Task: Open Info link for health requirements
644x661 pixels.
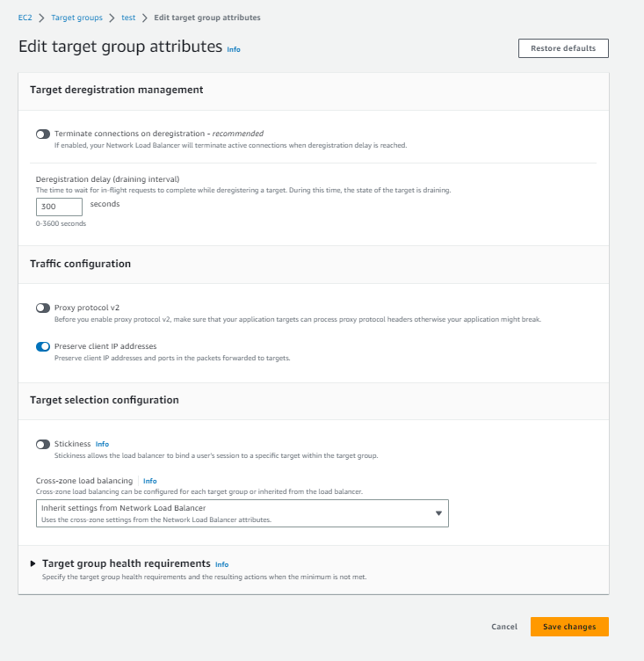Action: coord(221,564)
